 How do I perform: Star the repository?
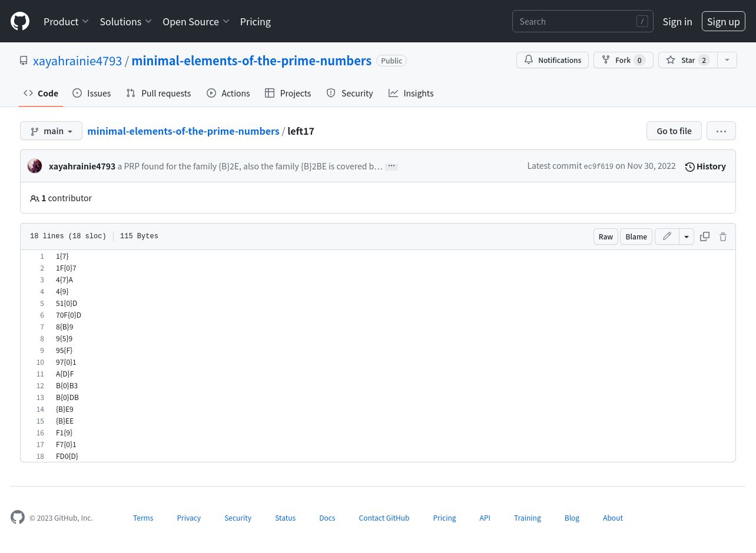tap(688, 60)
